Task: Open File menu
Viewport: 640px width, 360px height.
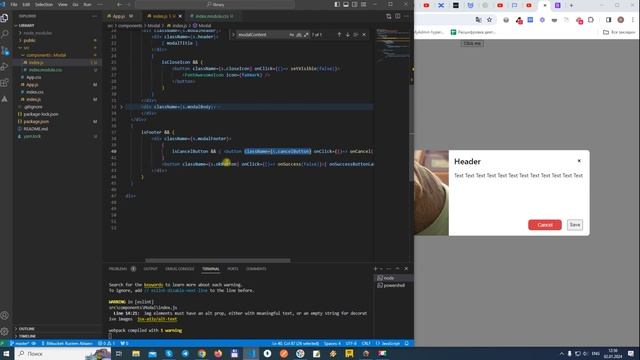Action: point(14,4)
